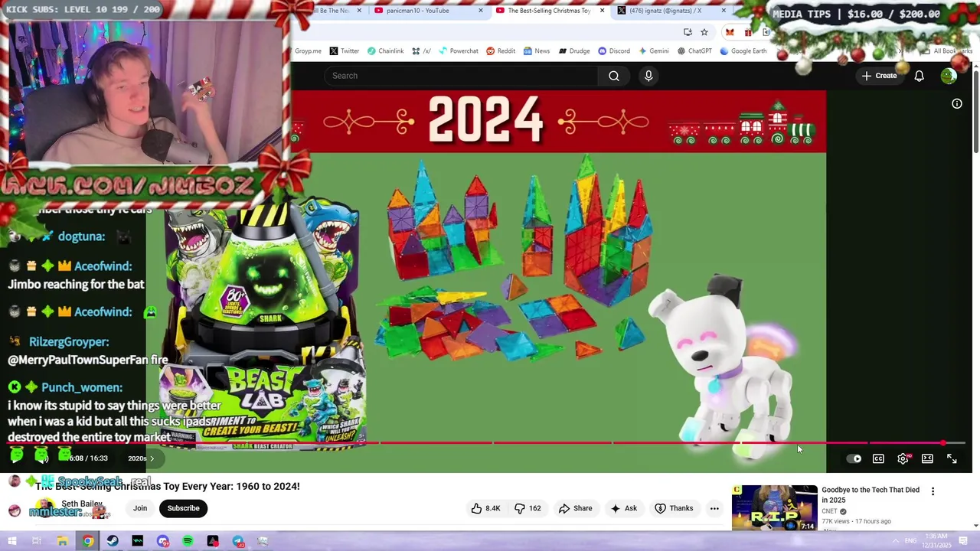Image resolution: width=980 pixels, height=551 pixels.
Task: Expand the 2020s chapter chevron
Action: pos(152,458)
